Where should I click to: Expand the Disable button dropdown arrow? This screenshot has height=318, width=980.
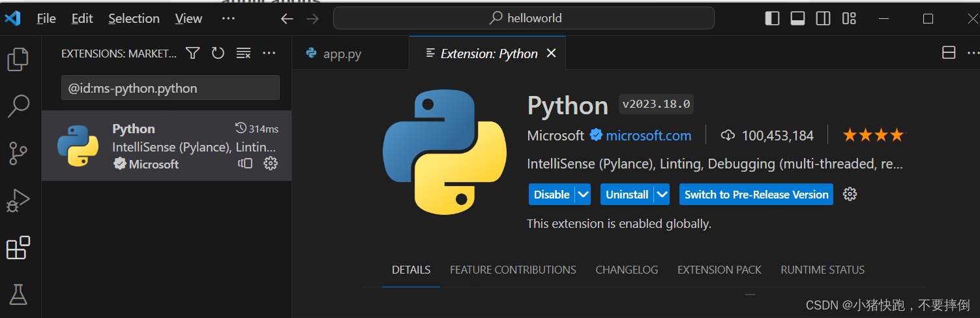point(583,195)
